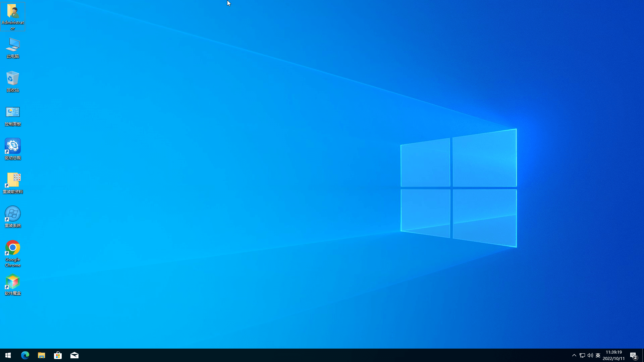
Task: Toggle the 英 input language indicator
Action: [x=598, y=355]
